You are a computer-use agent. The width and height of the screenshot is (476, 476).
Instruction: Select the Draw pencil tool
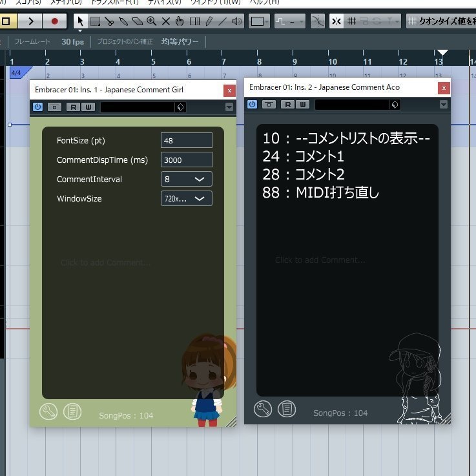coord(209,21)
